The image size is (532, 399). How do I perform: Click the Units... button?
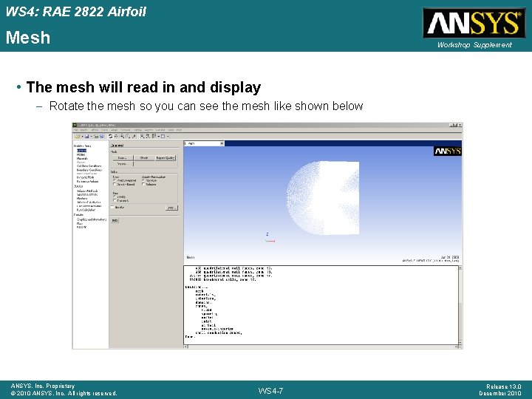171,208
